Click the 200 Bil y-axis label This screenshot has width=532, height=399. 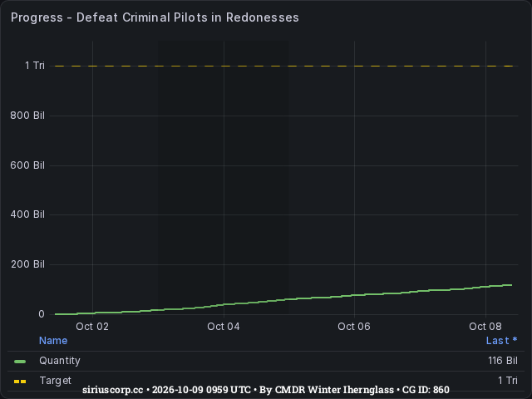[x=27, y=264]
